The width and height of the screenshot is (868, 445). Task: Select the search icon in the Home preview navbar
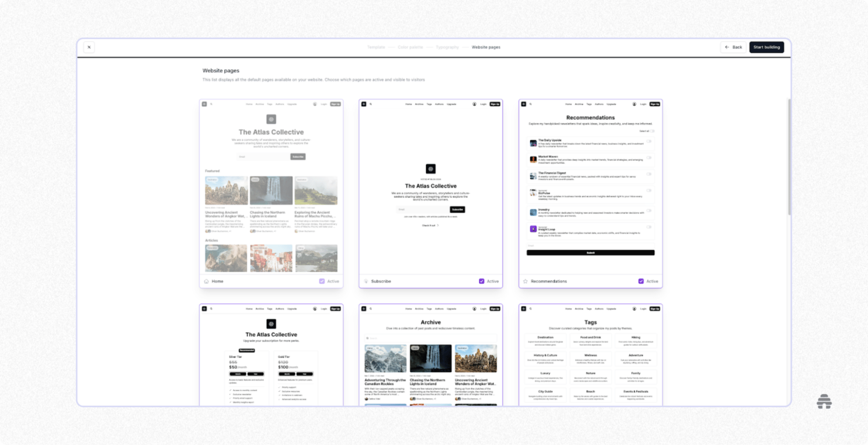[211, 104]
